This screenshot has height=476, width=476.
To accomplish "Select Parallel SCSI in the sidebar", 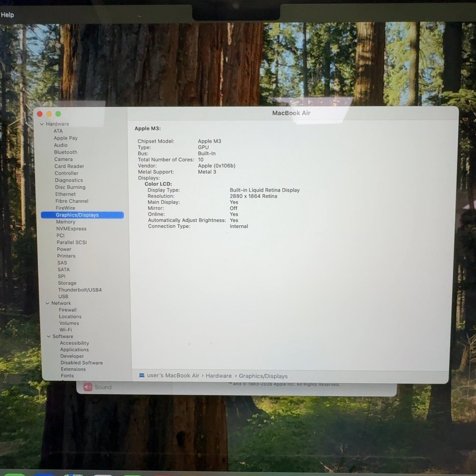I will coord(71,242).
